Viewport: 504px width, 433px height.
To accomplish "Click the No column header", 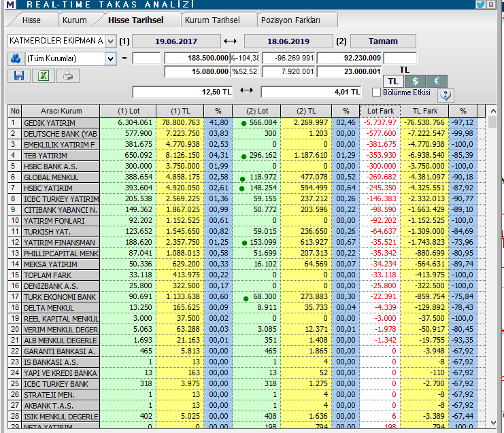I will pyautogui.click(x=15, y=111).
